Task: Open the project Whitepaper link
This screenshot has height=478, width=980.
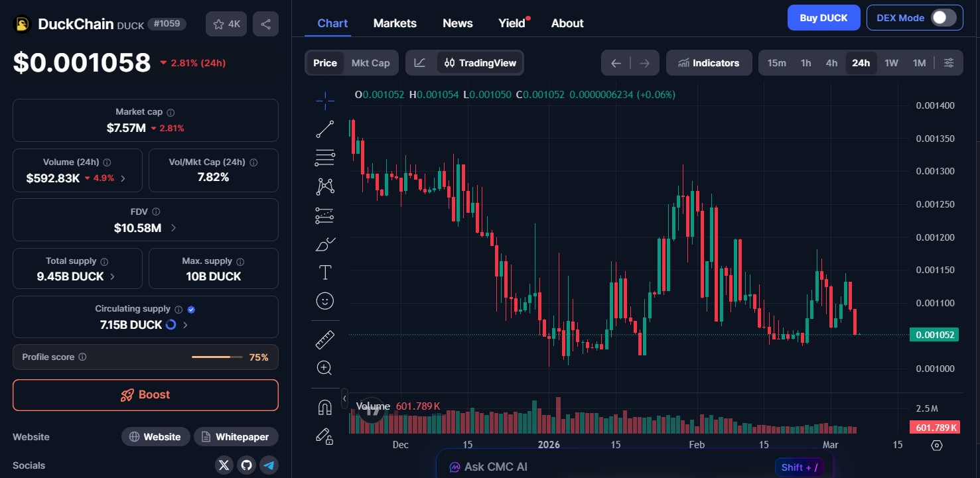Action: pos(236,436)
